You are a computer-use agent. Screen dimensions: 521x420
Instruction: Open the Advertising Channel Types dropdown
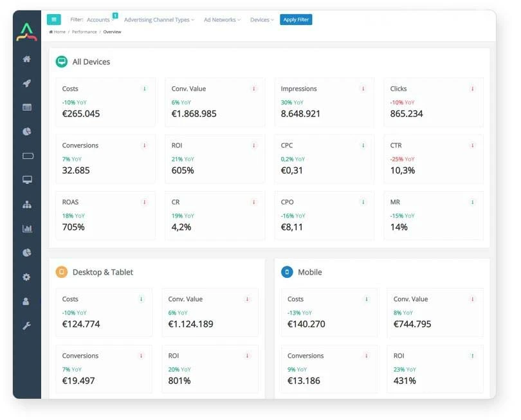pyautogui.click(x=159, y=20)
